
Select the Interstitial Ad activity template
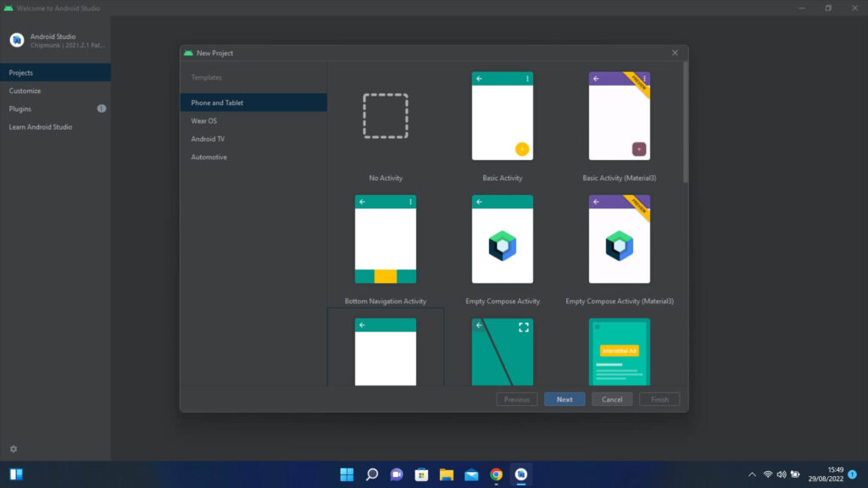(619, 352)
